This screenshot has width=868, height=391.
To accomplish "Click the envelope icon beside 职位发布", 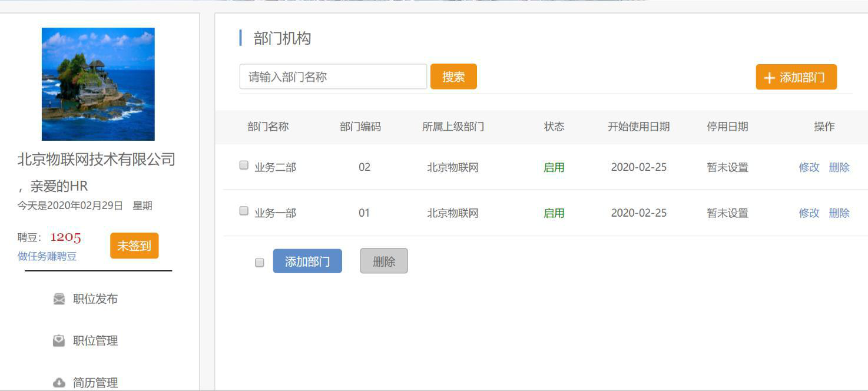I will click(x=59, y=299).
